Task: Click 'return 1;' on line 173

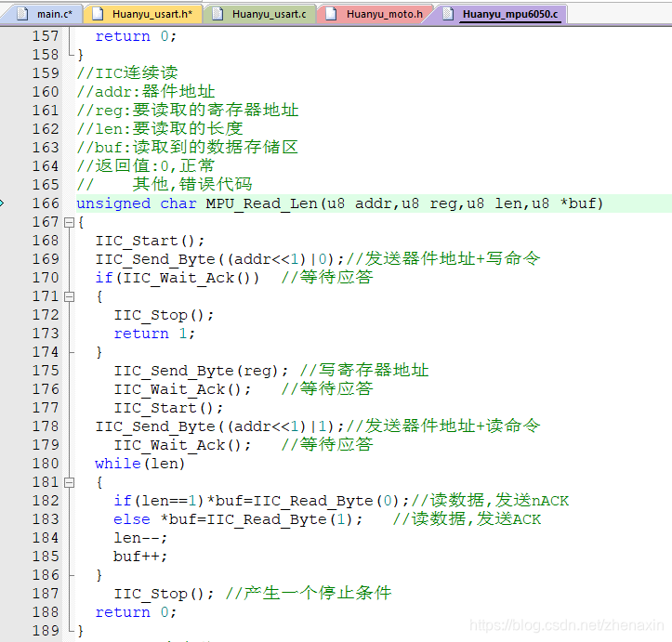Action: (154, 334)
